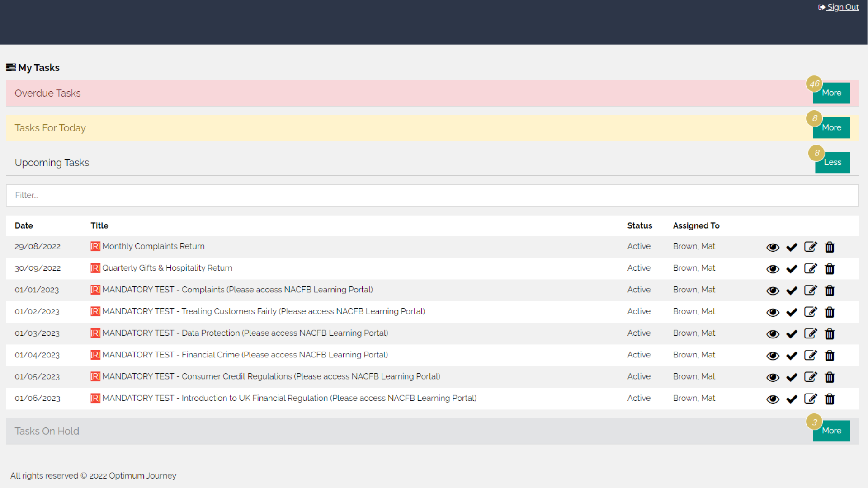The height and width of the screenshot is (488, 868).
Task: Expand Tasks On Hold section
Action: 831,431
